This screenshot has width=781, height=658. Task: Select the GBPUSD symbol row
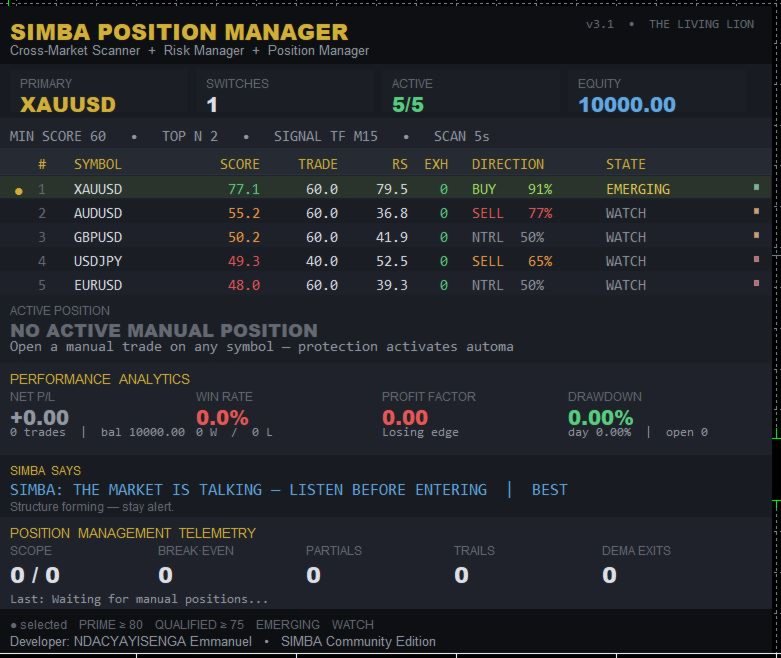click(386, 237)
